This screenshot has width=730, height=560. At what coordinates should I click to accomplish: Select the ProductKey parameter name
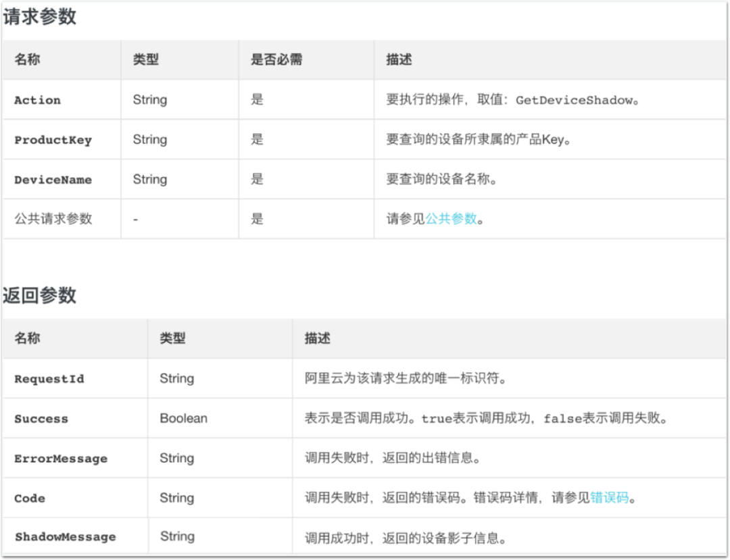(53, 140)
